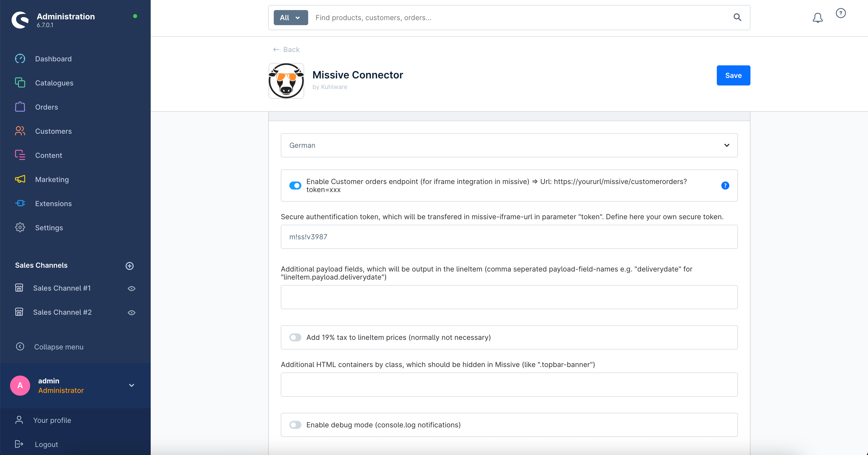This screenshot has width=868, height=455.
Task: Click the Missive Connector cow logo
Action: pos(286,81)
